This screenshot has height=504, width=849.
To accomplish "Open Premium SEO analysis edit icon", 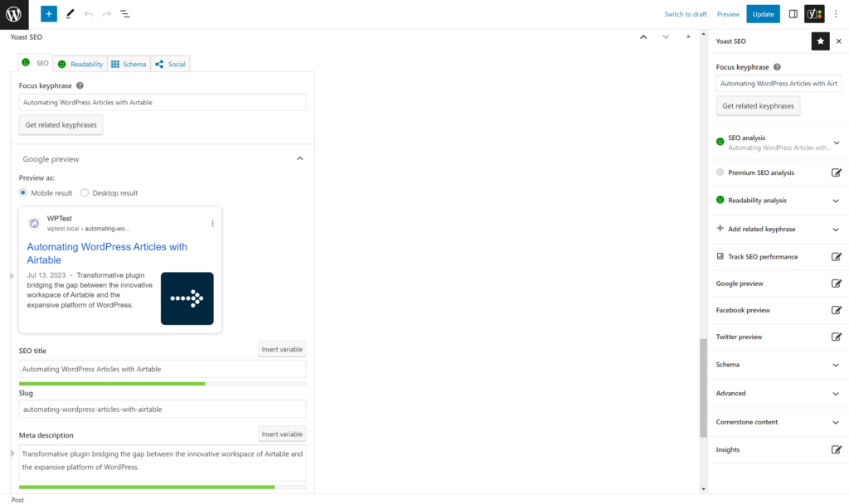I will tap(836, 172).
